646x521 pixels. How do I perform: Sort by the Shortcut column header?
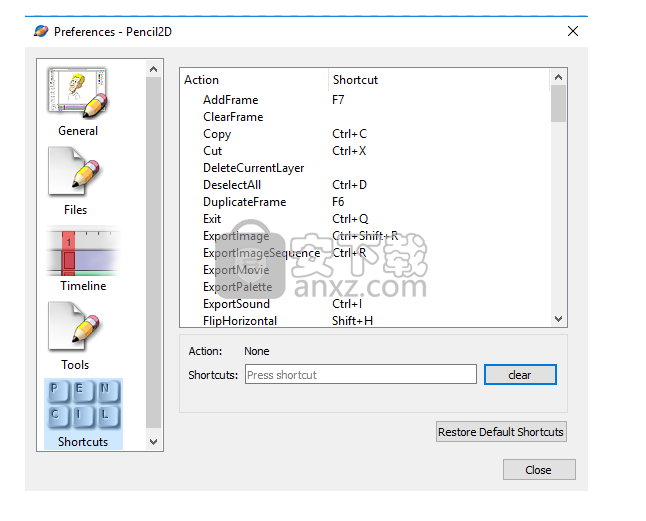tap(439, 80)
